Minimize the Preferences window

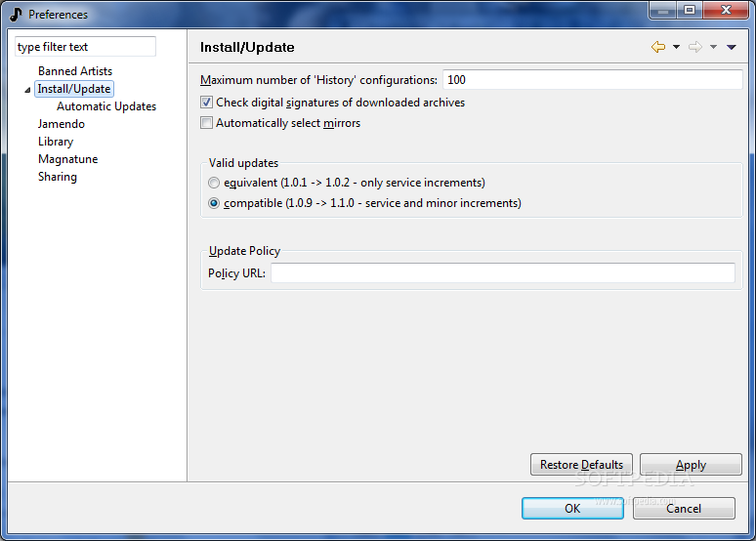[663, 10]
